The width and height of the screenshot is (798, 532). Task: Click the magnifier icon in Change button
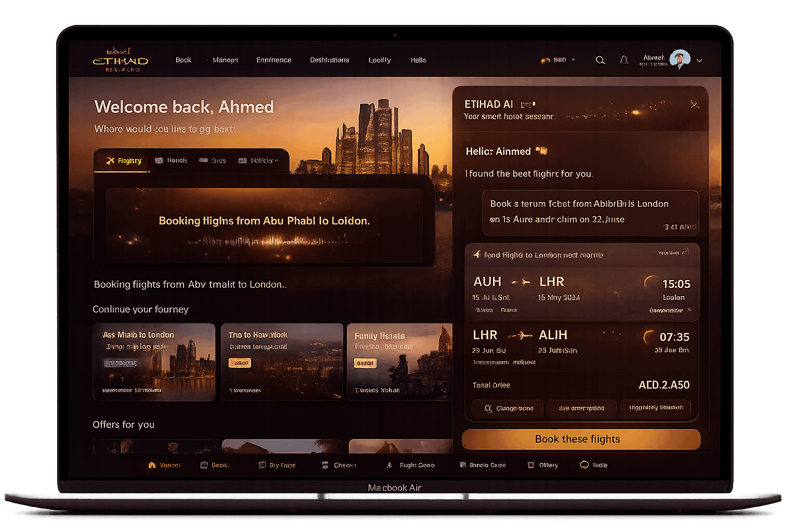(x=488, y=409)
